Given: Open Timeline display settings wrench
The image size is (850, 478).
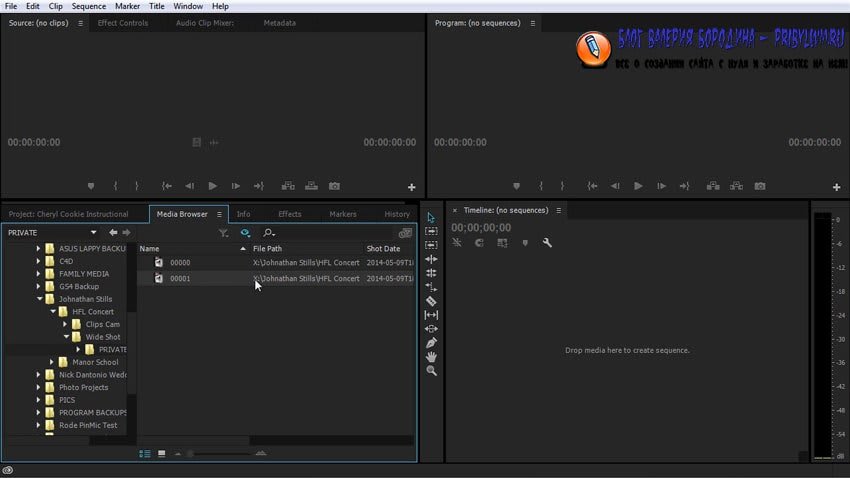Looking at the screenshot, I should [x=547, y=243].
